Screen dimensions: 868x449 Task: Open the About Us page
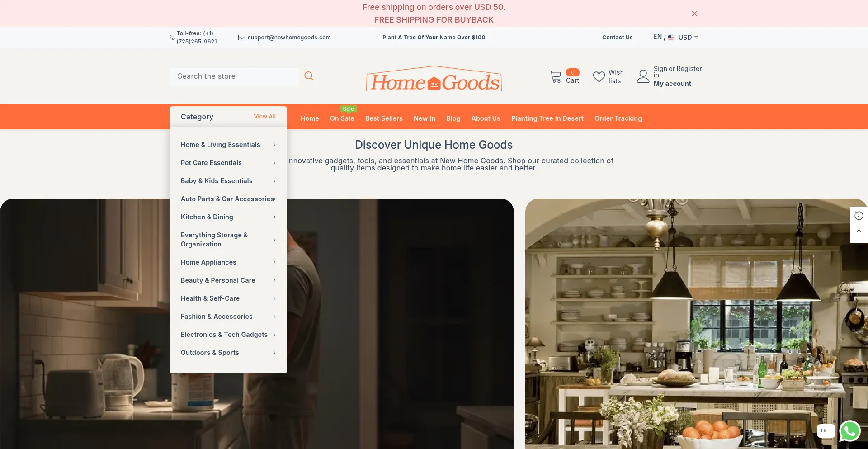click(x=486, y=118)
